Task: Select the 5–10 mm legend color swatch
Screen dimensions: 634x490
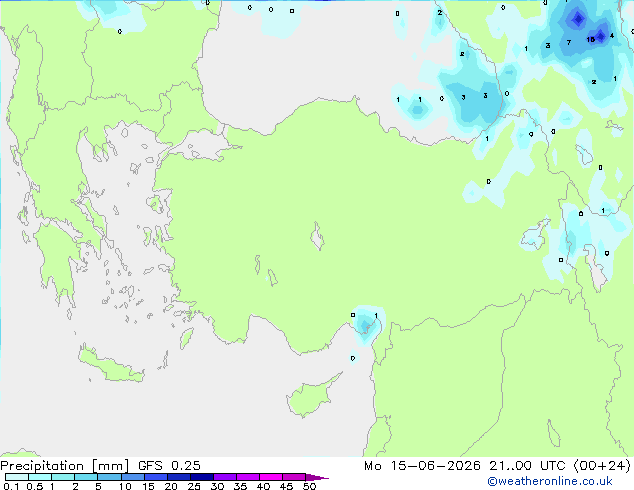Action: [x=109, y=477]
